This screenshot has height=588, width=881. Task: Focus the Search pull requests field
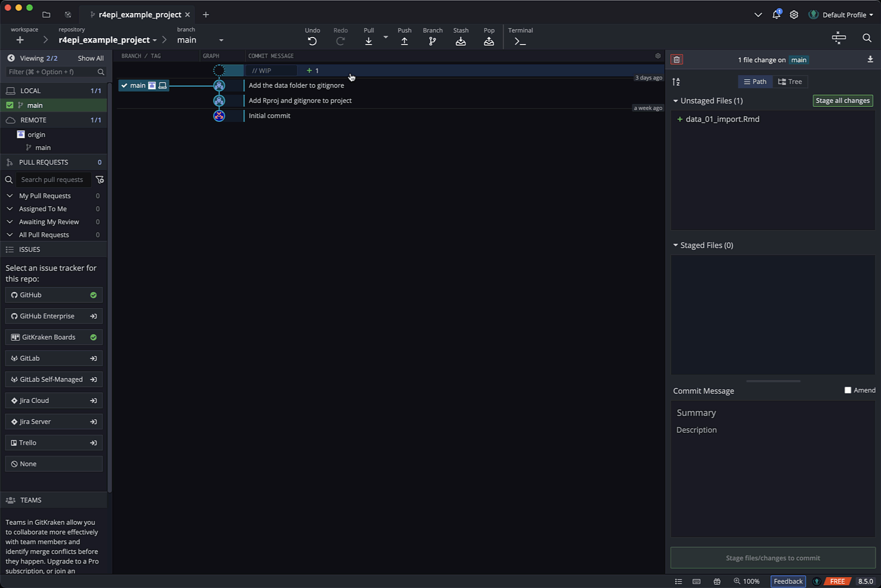(53, 180)
